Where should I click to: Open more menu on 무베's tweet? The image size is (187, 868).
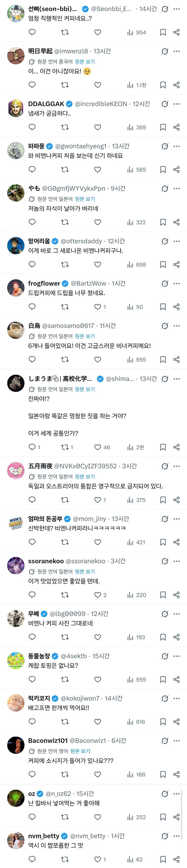tap(177, 614)
